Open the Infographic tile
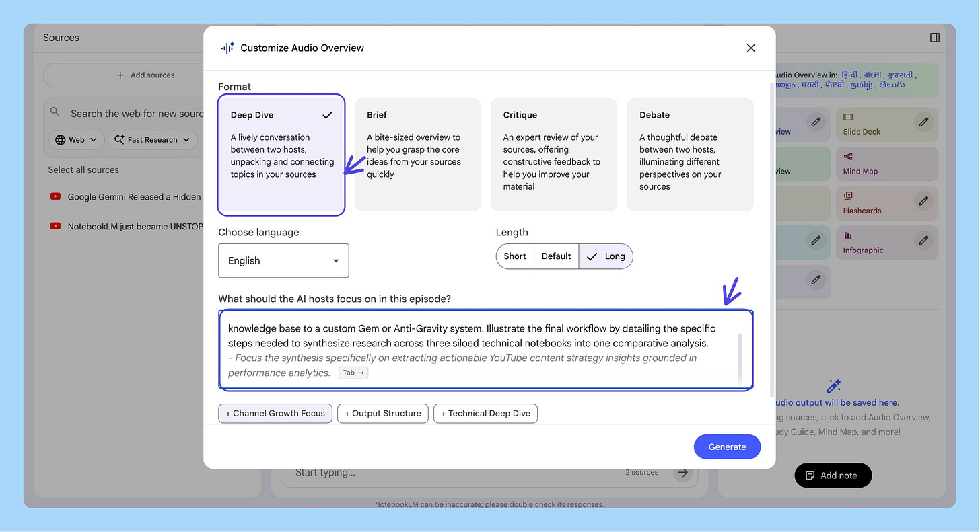Image resolution: width=980 pixels, height=532 pixels. tap(887, 242)
